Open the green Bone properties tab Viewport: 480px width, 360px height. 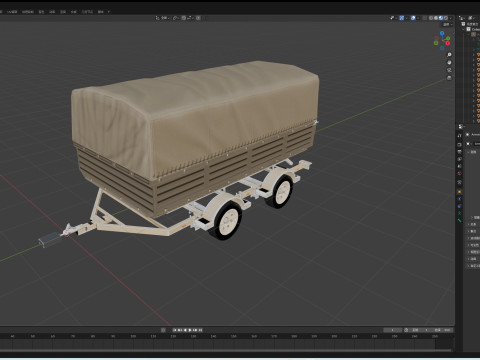[459, 220]
